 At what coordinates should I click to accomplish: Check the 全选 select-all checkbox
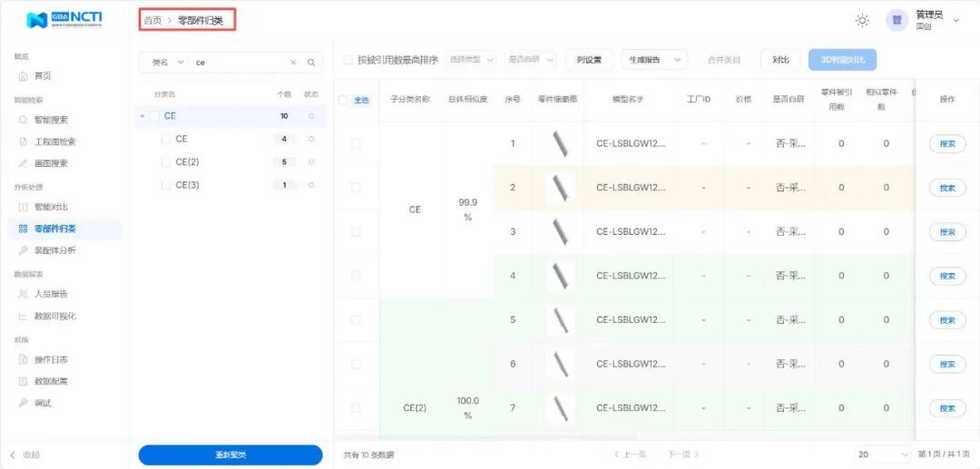pyautogui.click(x=343, y=100)
